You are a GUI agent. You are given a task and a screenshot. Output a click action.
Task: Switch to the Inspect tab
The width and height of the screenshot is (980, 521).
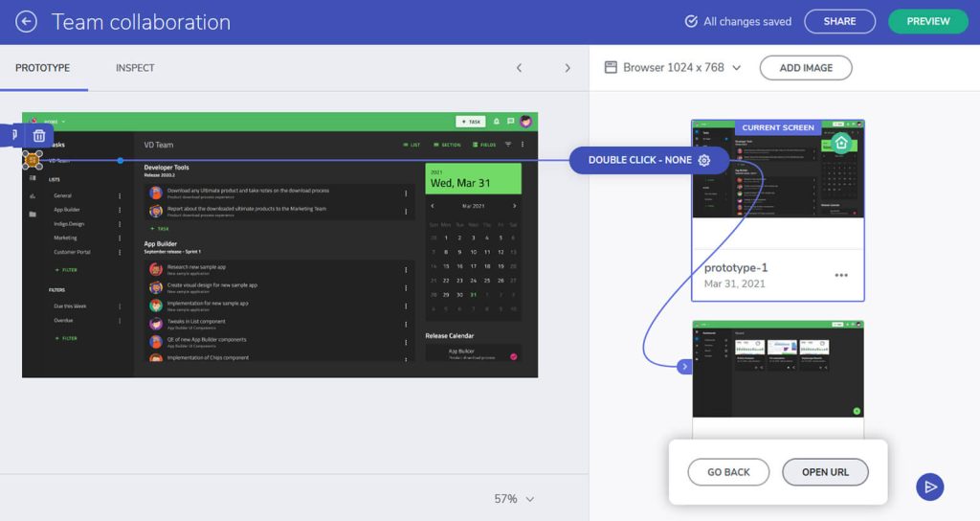click(x=135, y=68)
